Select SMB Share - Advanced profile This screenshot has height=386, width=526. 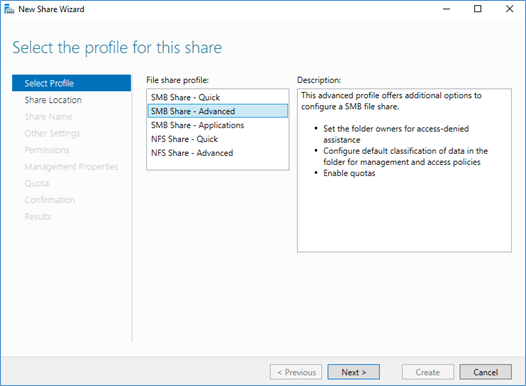(218, 111)
